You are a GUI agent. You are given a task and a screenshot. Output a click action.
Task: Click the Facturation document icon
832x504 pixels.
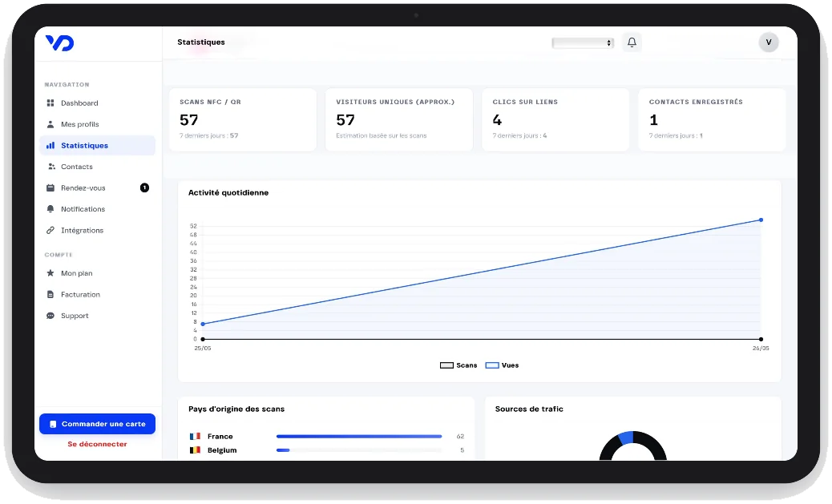[x=50, y=294]
